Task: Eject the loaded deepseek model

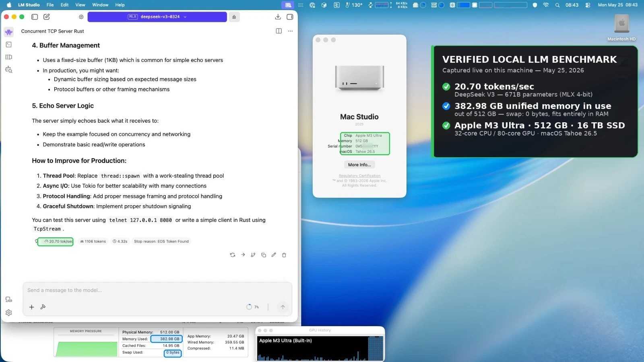Action: (234, 17)
